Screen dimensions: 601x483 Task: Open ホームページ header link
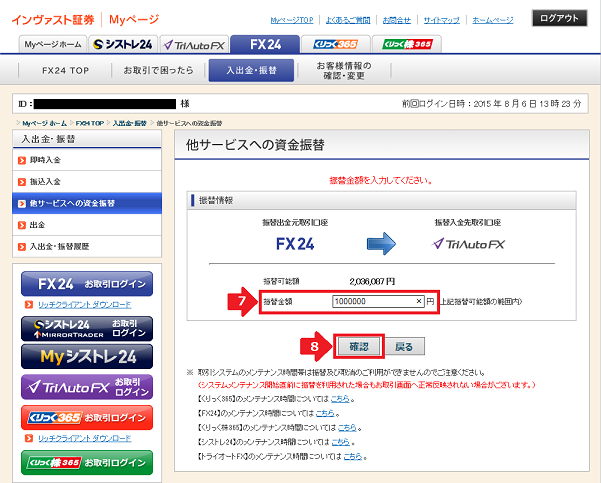point(493,20)
